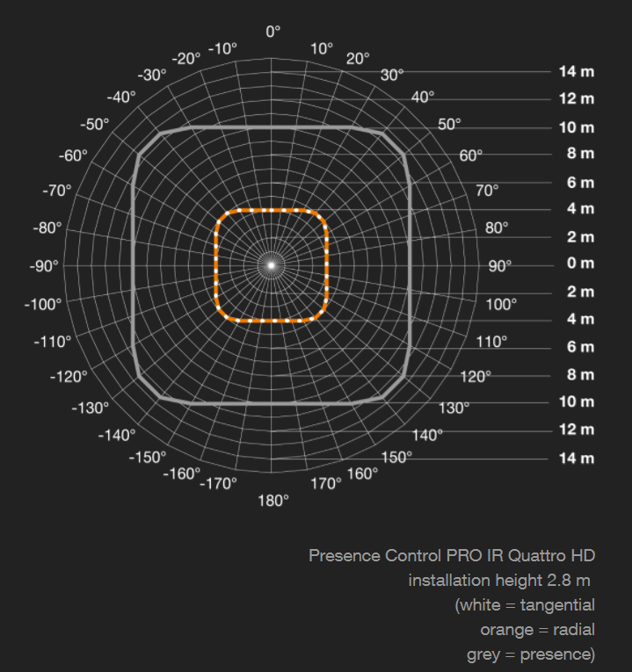This screenshot has height=672, width=632.
Task: Click the white center point of the polar diagram
Action: pyautogui.click(x=272, y=264)
